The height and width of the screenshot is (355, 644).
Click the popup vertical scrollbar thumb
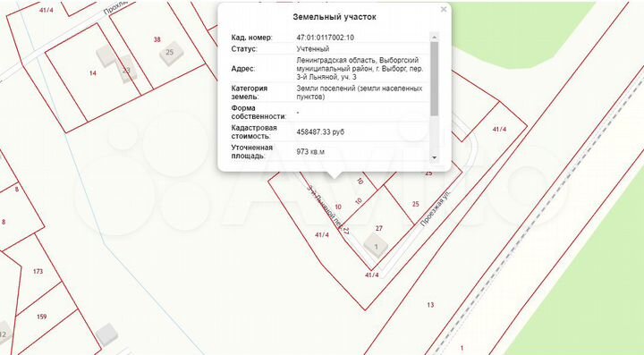click(434, 79)
